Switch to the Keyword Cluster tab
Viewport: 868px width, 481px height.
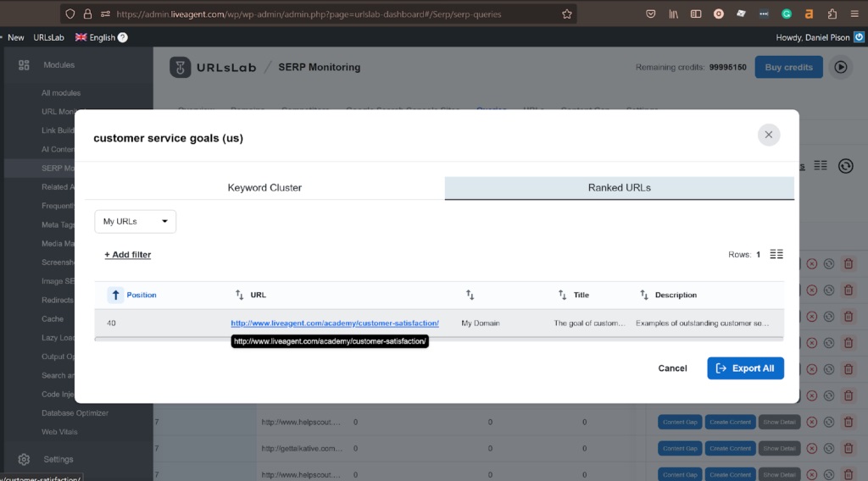coord(264,188)
